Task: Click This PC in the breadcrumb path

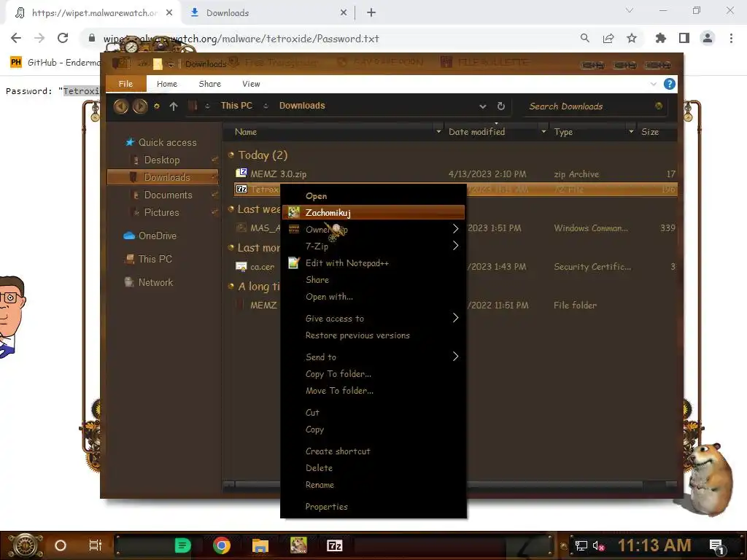Action: coord(236,106)
